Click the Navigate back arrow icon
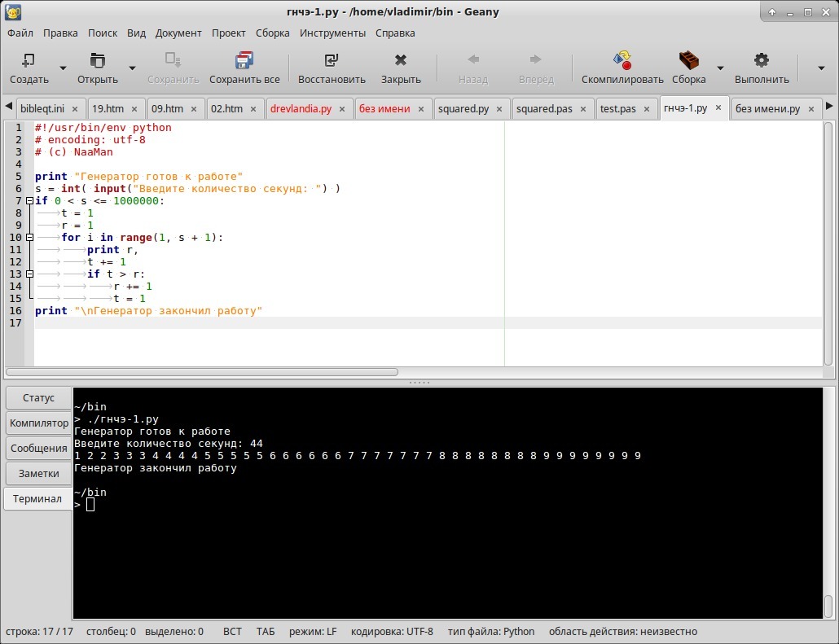The height and width of the screenshot is (644, 839). click(473, 60)
